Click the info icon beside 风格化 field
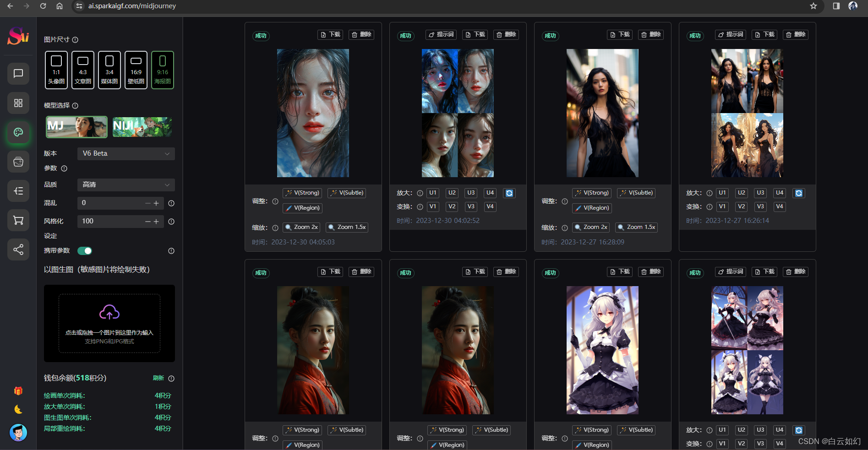 coord(171,222)
